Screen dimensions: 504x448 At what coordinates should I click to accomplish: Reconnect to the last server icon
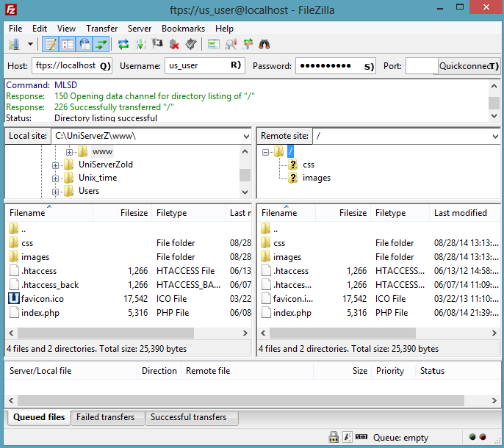191,44
